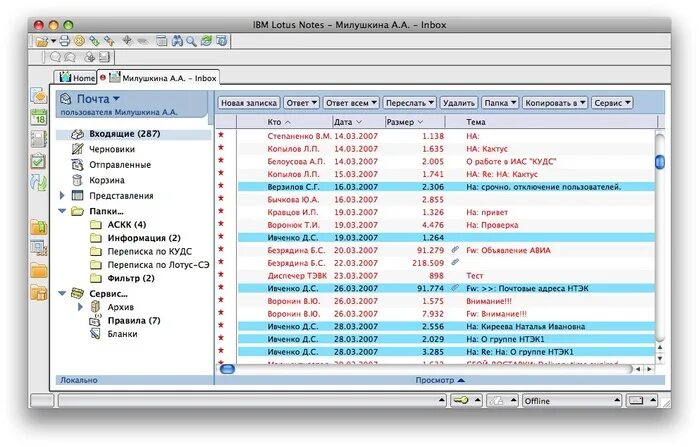Click the orange tag icon in toolbar
Screen dimensions: 699x447
109,41
